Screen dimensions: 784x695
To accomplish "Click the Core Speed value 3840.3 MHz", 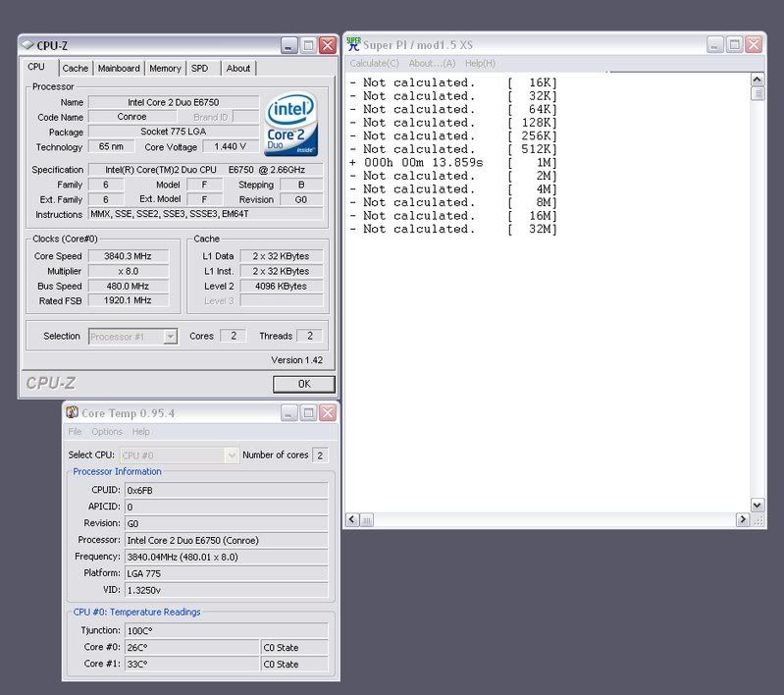I will point(128,255).
